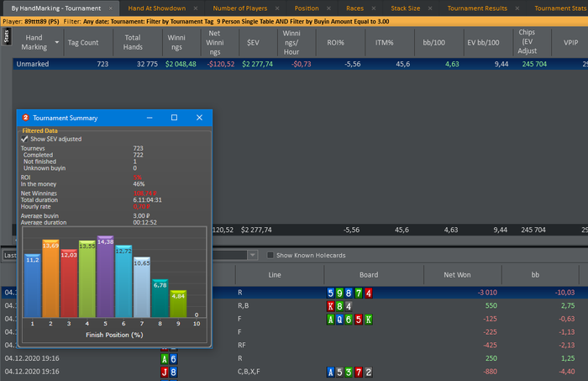588x381 pixels.
Task: Switch to the Position tab
Action: click(x=307, y=8)
